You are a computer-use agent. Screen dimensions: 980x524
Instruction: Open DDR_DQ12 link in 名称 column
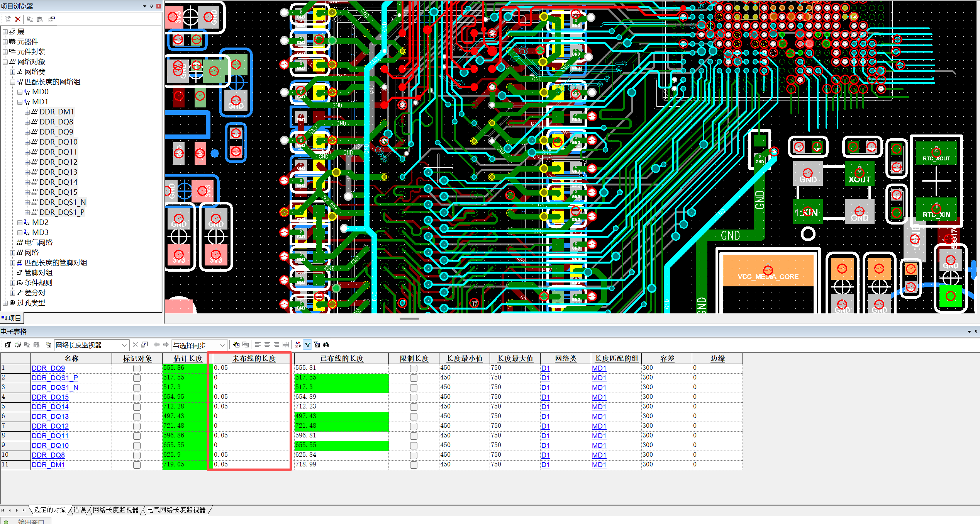pyautogui.click(x=50, y=426)
